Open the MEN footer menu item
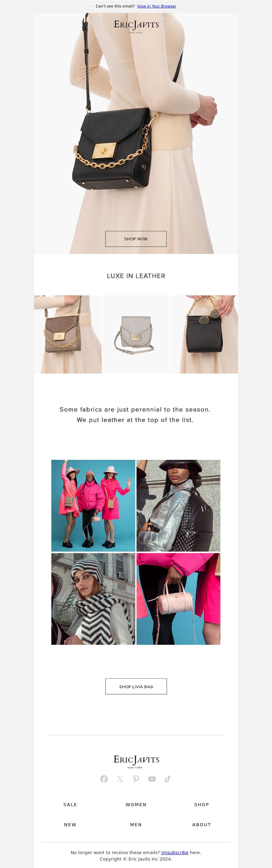 pyautogui.click(x=136, y=824)
